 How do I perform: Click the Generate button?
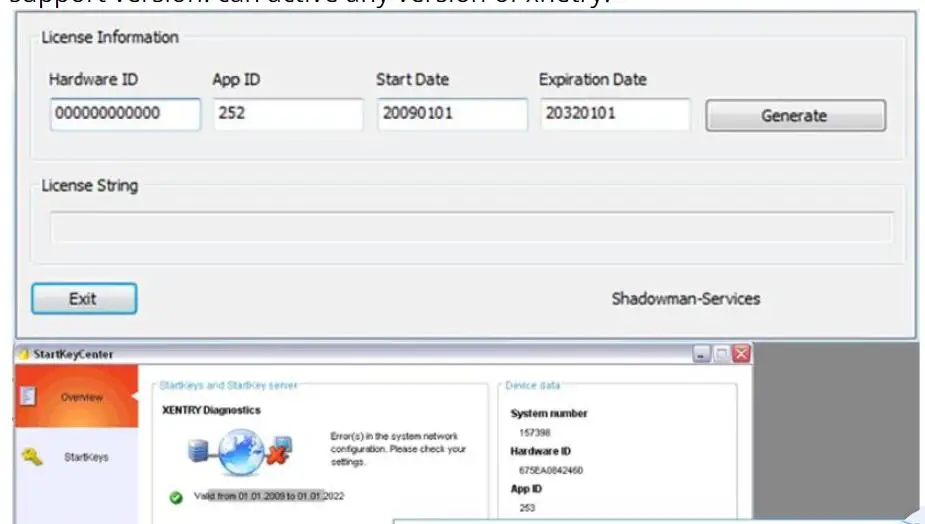[x=796, y=115]
